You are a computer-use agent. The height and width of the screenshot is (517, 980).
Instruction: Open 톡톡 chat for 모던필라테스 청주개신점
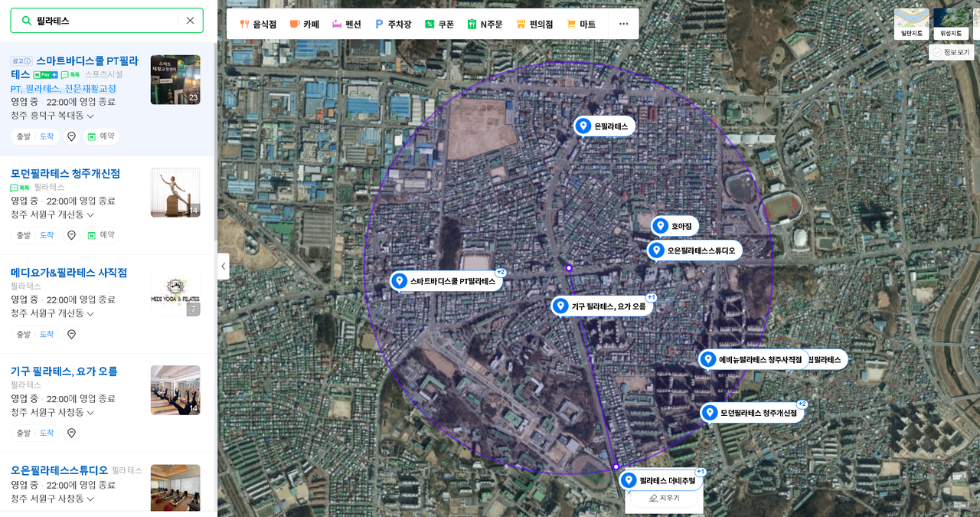tap(20, 188)
